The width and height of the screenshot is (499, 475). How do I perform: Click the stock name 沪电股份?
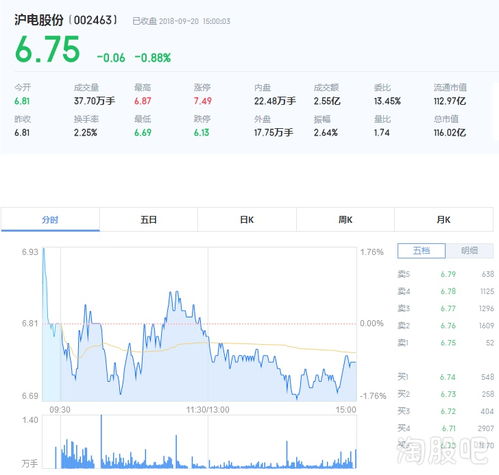point(39,20)
